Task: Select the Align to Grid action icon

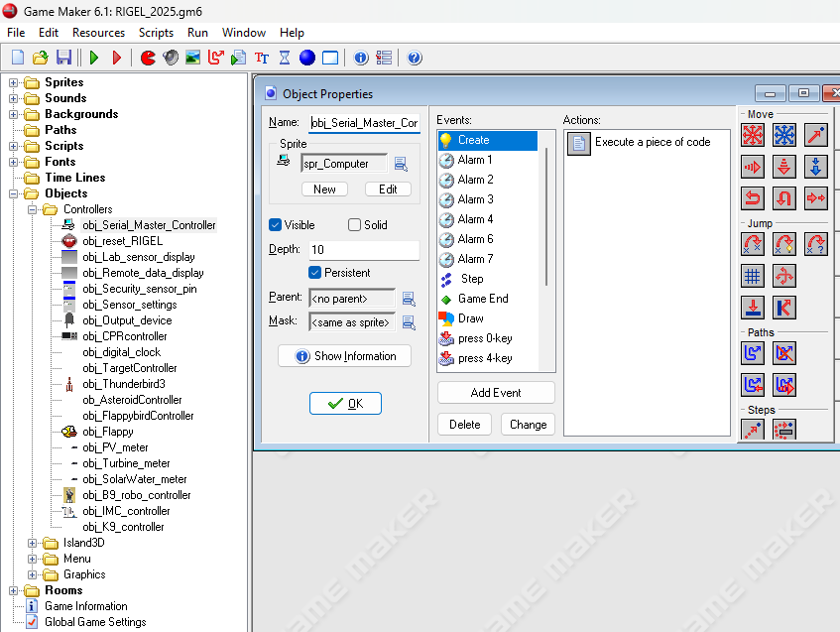Action: (x=753, y=276)
